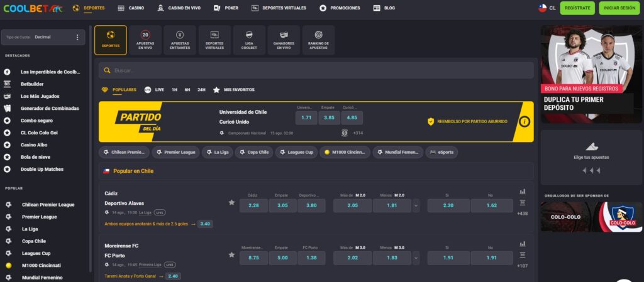
Task: Switch to LIVE filter tab
Action: pyautogui.click(x=154, y=90)
